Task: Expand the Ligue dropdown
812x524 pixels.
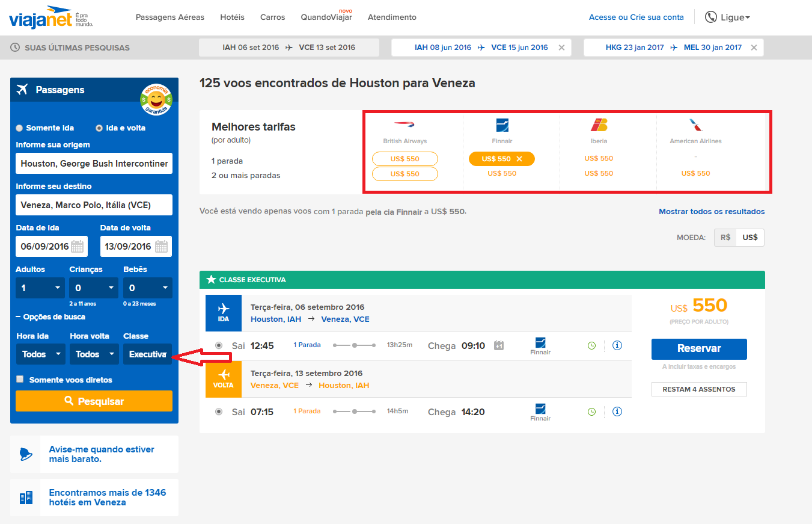Action: coord(736,17)
